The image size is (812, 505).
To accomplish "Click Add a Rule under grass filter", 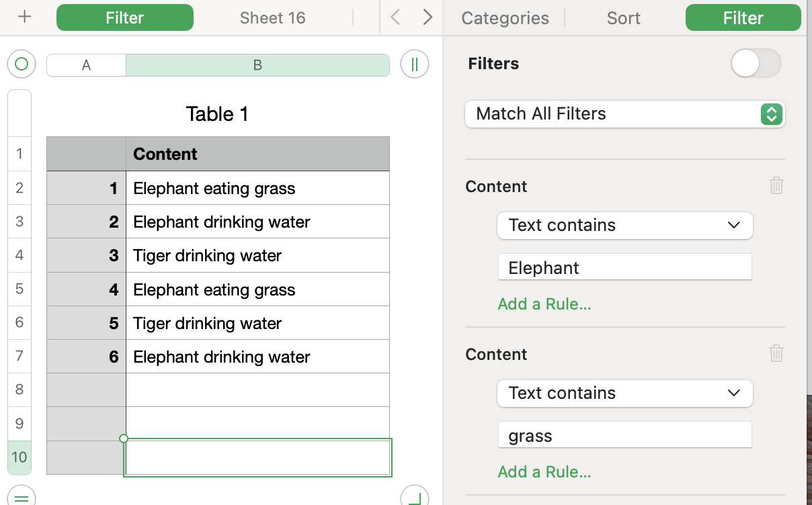I will (544, 472).
